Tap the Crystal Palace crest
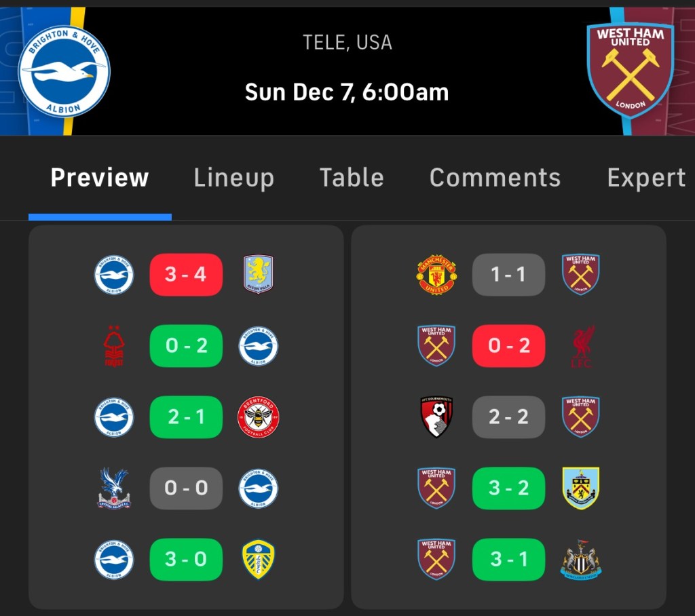695x616 pixels. (x=113, y=488)
